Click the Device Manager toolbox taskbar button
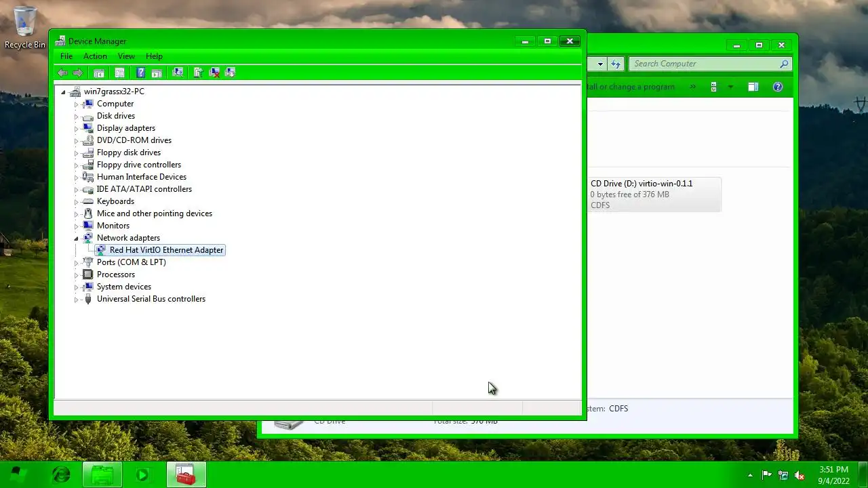The height and width of the screenshot is (488, 868). click(185, 474)
